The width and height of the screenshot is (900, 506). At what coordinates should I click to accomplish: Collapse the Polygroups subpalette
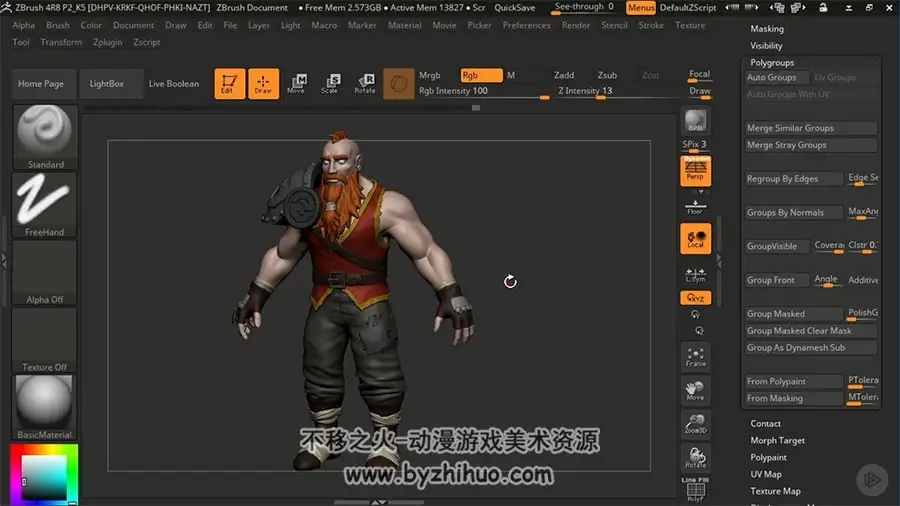pyautogui.click(x=772, y=63)
